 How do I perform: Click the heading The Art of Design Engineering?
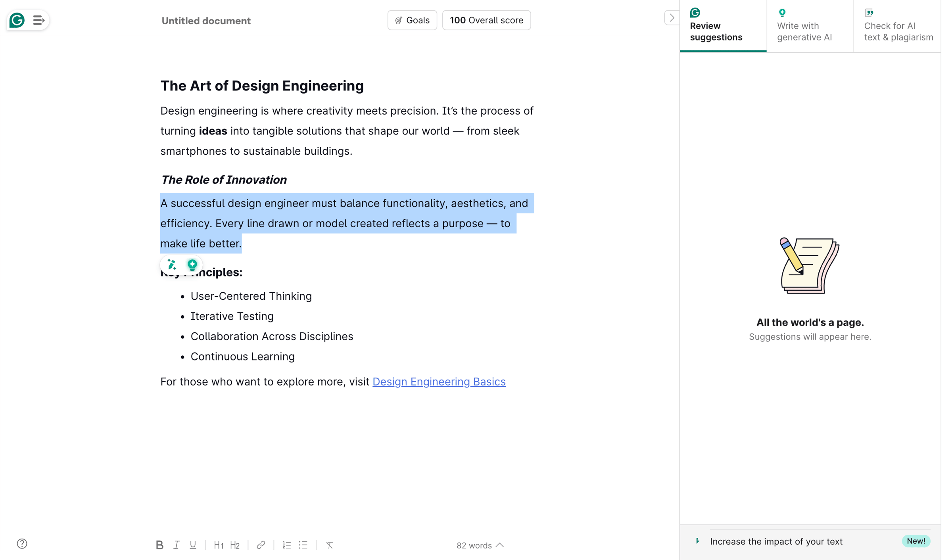(x=262, y=86)
